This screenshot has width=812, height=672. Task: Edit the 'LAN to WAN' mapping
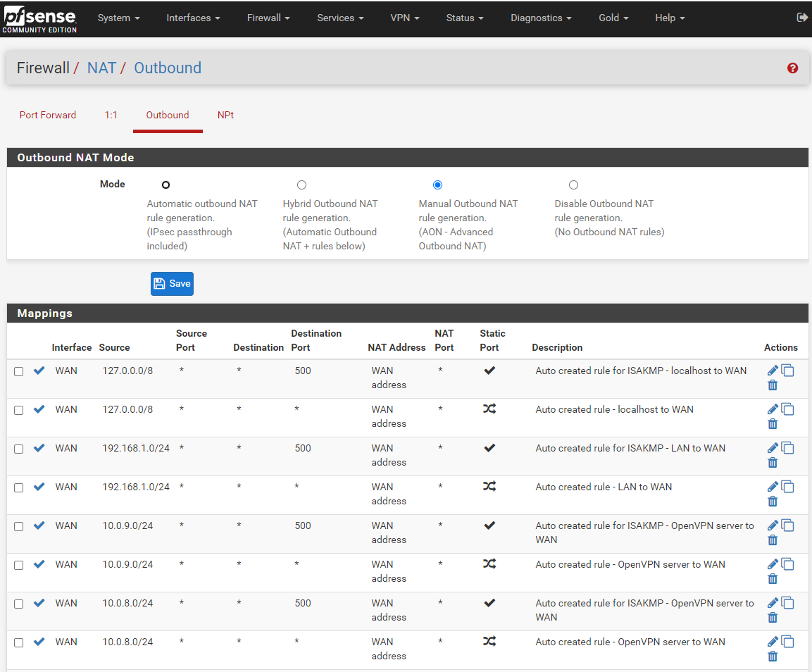point(772,487)
